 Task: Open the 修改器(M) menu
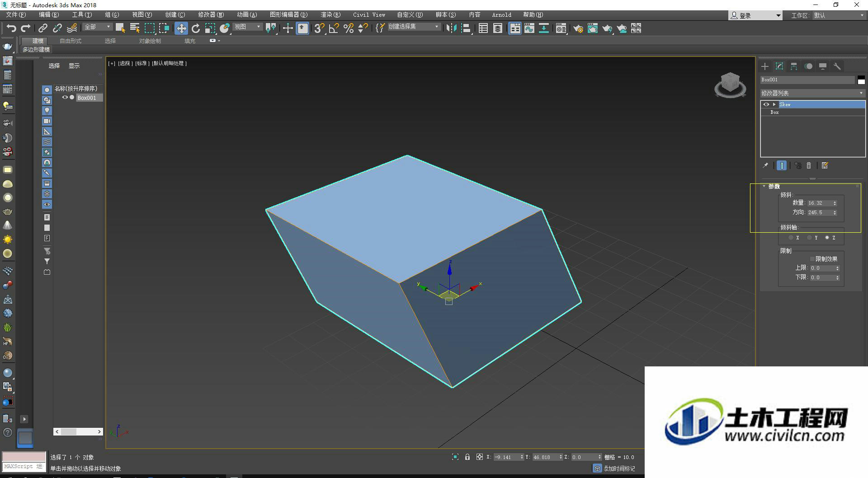pos(211,15)
